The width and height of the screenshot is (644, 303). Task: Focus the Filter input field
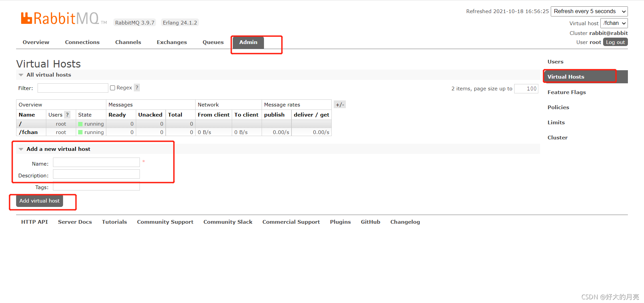point(73,88)
